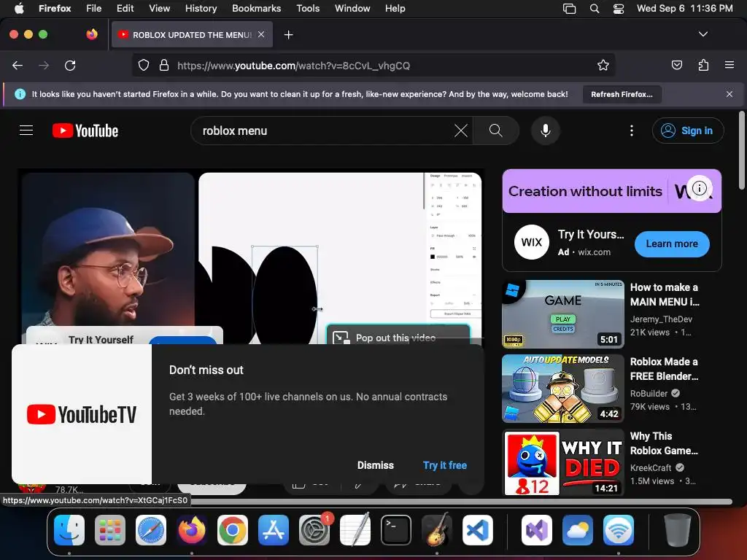Open the Help menu

(395, 8)
